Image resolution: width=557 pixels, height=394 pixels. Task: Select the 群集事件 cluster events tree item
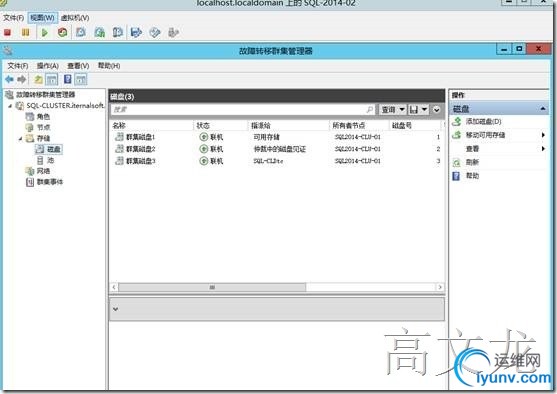(50, 182)
